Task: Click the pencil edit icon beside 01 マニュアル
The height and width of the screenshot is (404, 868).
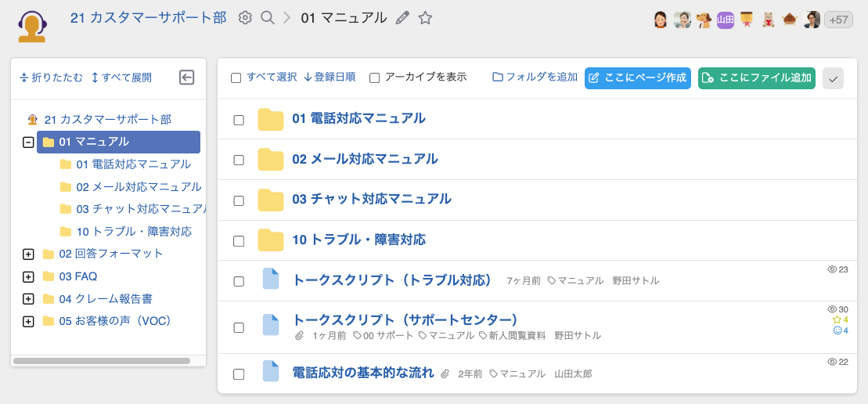Action: coord(402,18)
